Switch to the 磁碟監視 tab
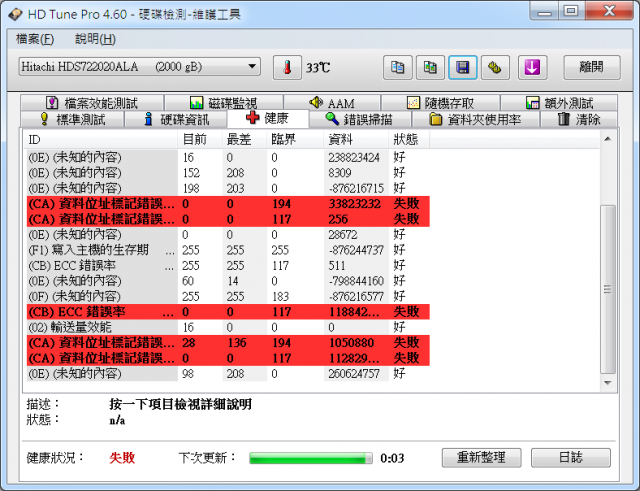This screenshot has height=491, width=640. pos(224,102)
